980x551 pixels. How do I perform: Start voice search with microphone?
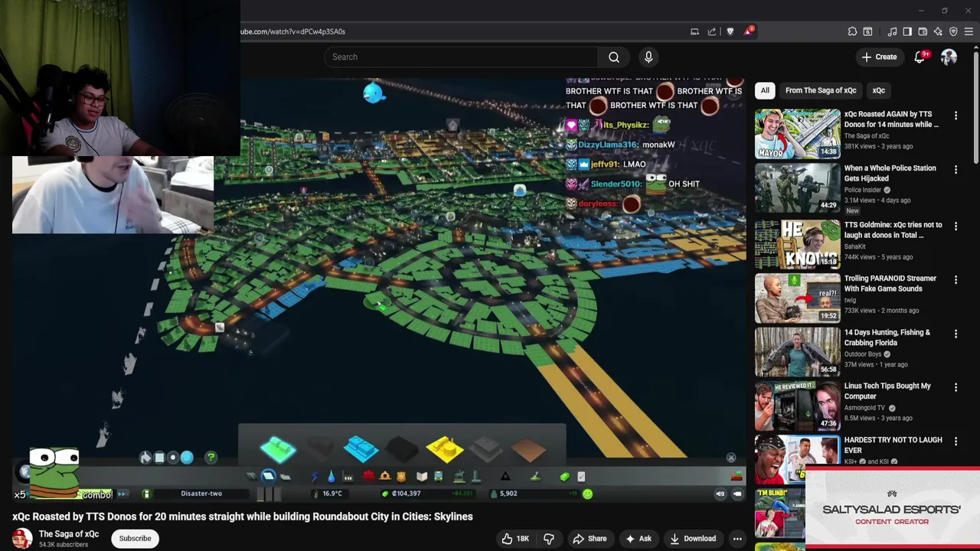[x=648, y=57]
